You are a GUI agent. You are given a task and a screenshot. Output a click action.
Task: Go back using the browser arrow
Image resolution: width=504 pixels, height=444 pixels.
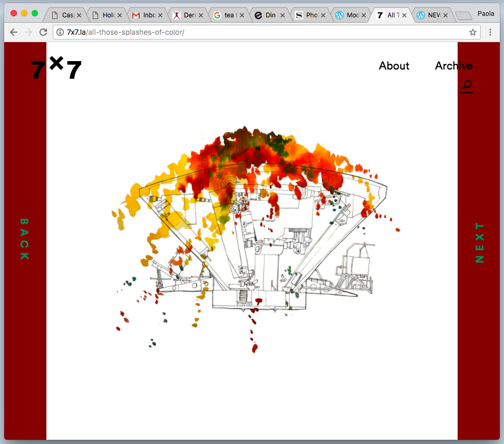pyautogui.click(x=14, y=32)
